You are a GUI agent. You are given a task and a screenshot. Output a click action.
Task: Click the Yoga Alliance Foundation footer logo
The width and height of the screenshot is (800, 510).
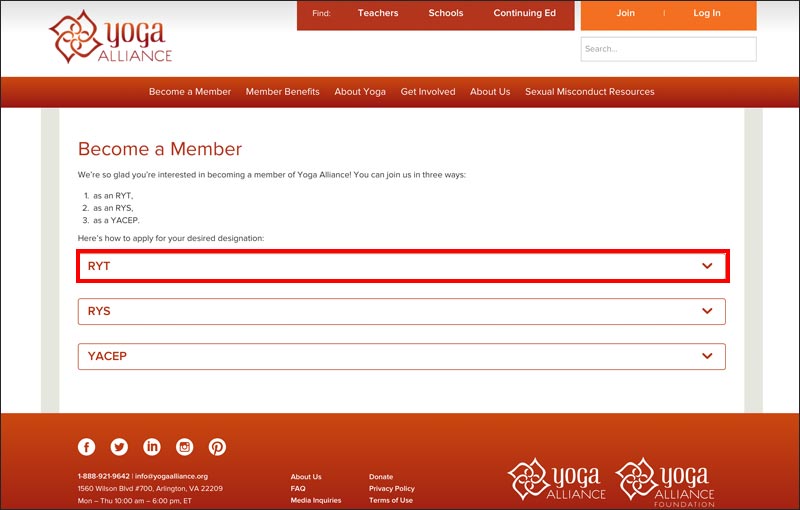[x=665, y=482]
